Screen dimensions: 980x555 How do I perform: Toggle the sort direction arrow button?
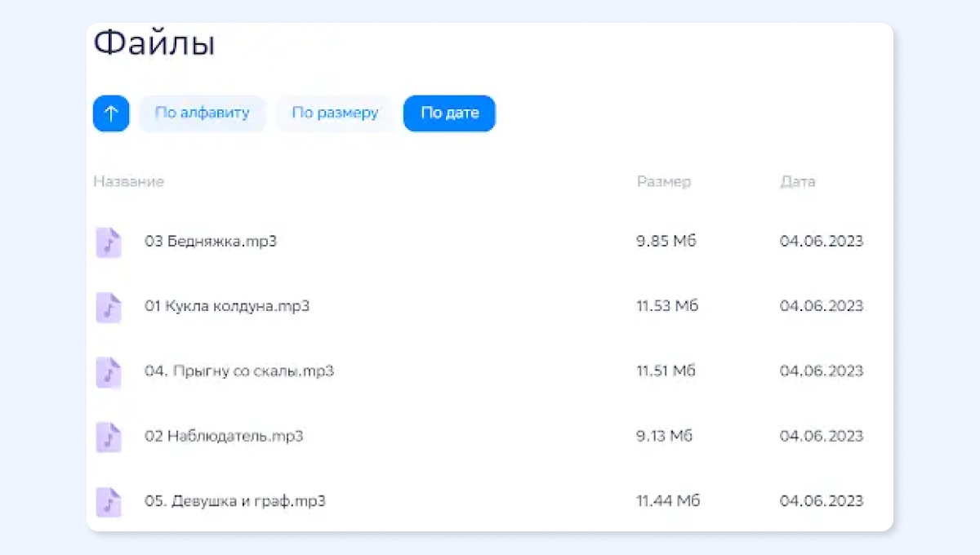click(111, 113)
